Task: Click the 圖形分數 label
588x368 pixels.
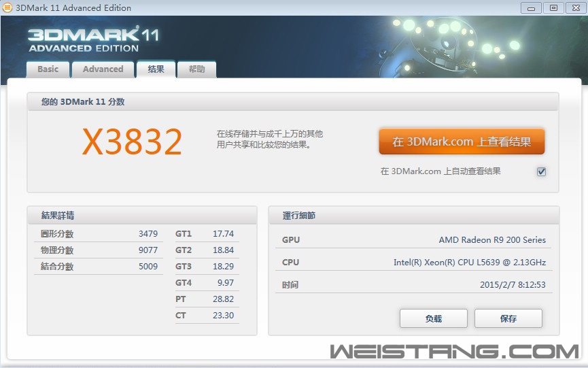Action: point(57,234)
